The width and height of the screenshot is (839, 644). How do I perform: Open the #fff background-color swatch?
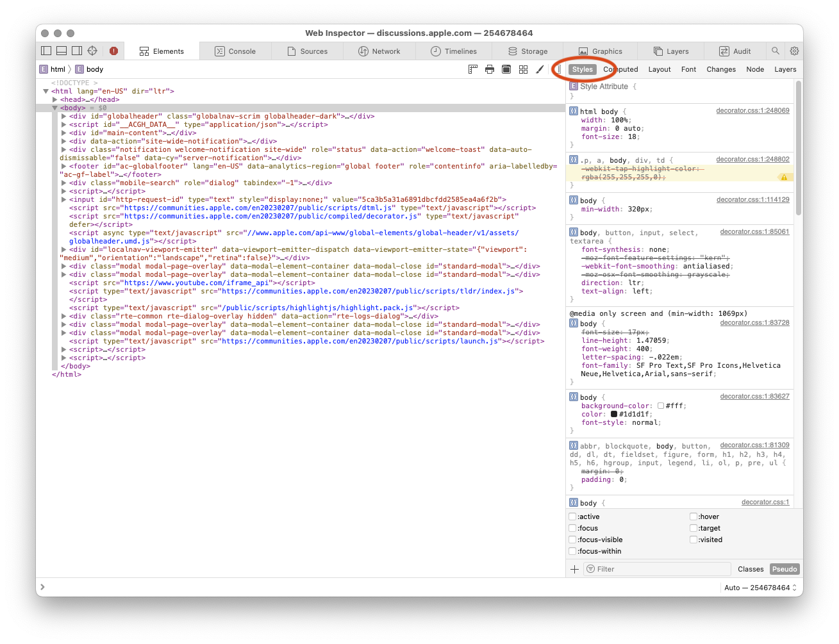[661, 406]
